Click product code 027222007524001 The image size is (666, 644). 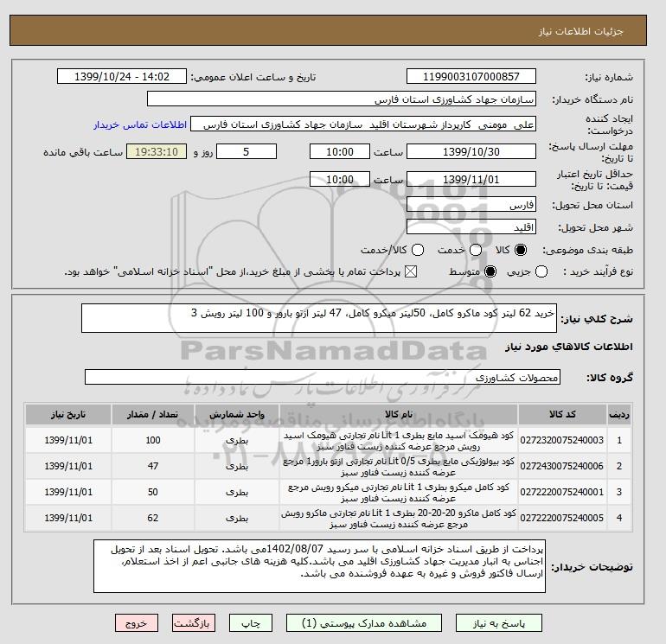[561, 492]
